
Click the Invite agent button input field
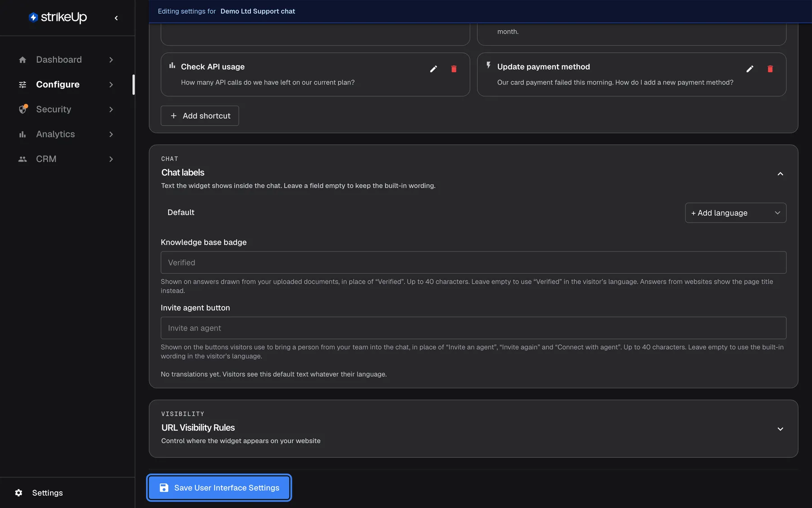(x=473, y=328)
